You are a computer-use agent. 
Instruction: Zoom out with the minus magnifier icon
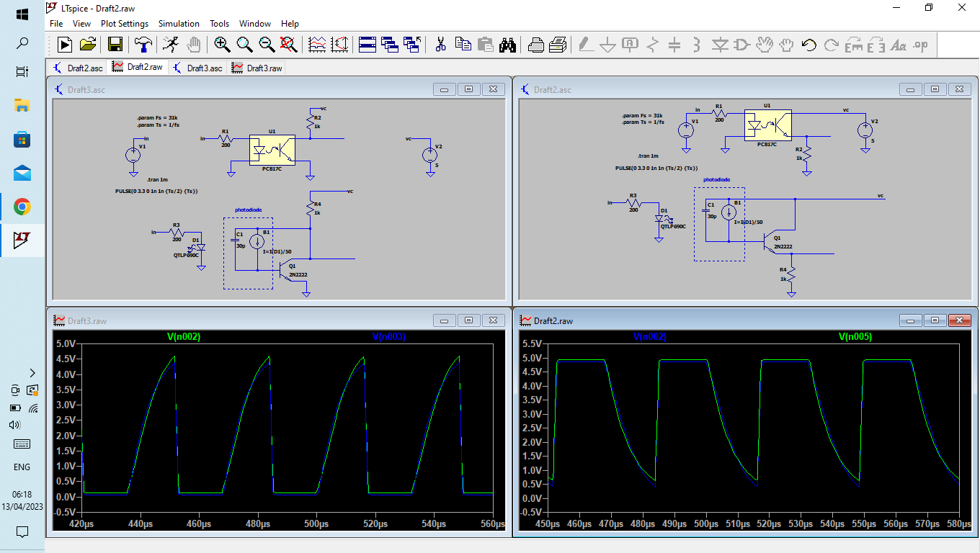(x=267, y=45)
